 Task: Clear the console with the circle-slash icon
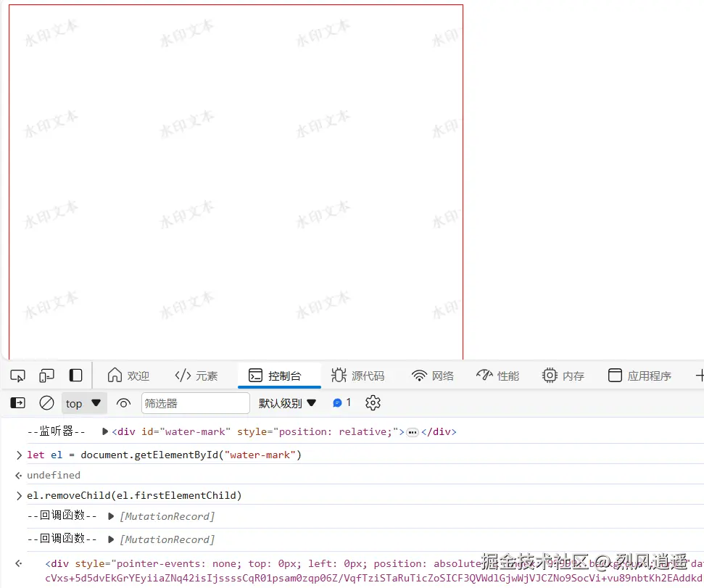[x=46, y=402]
